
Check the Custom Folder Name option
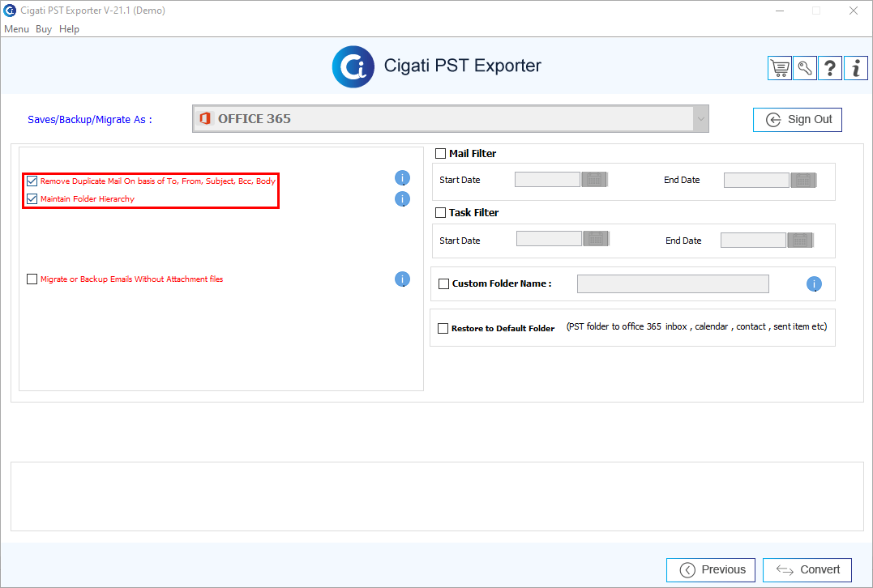click(443, 283)
